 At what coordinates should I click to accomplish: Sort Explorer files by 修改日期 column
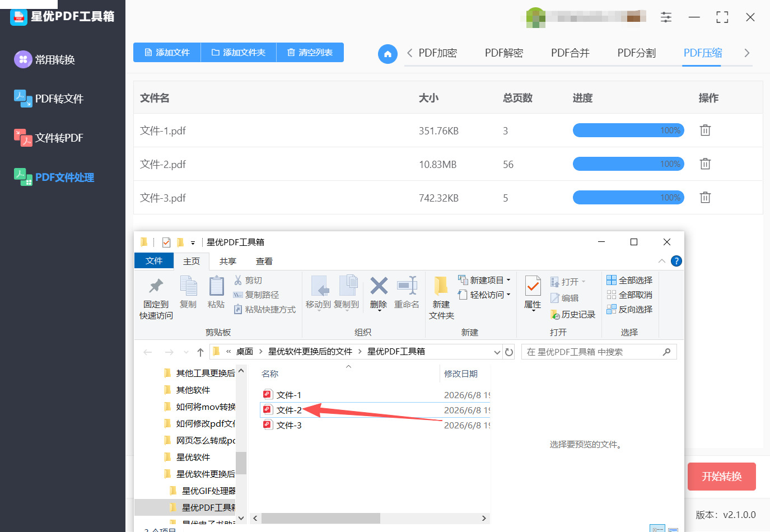tap(461, 374)
